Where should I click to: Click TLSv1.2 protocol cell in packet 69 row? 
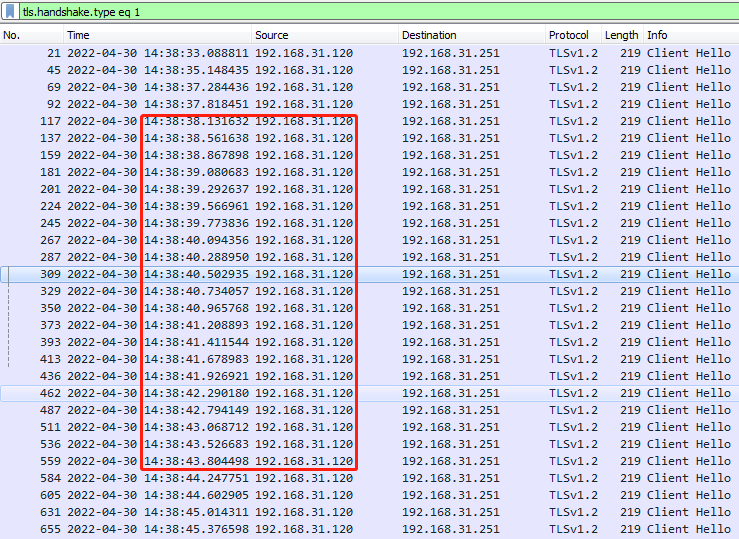tap(573, 87)
